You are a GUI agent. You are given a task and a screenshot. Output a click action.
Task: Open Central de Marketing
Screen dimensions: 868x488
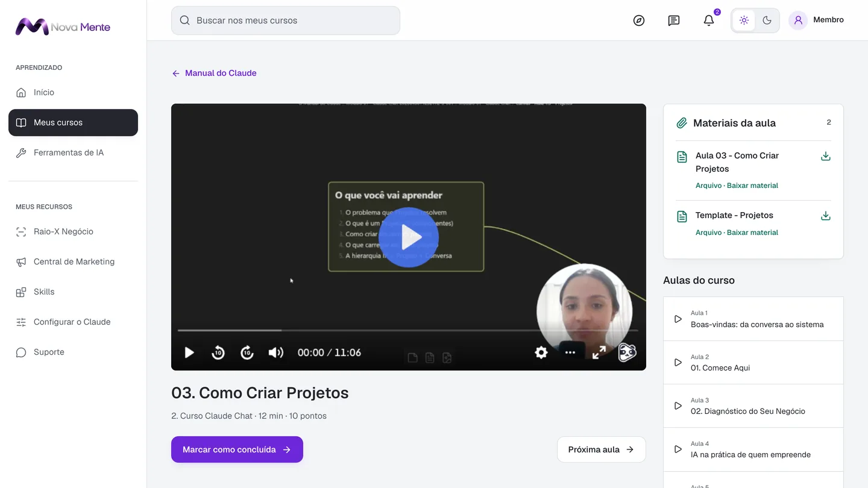click(x=73, y=261)
